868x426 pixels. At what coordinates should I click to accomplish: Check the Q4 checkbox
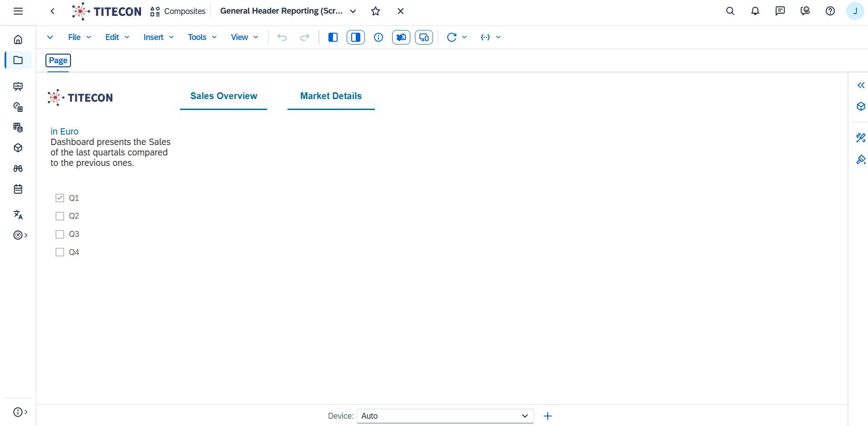coord(60,252)
